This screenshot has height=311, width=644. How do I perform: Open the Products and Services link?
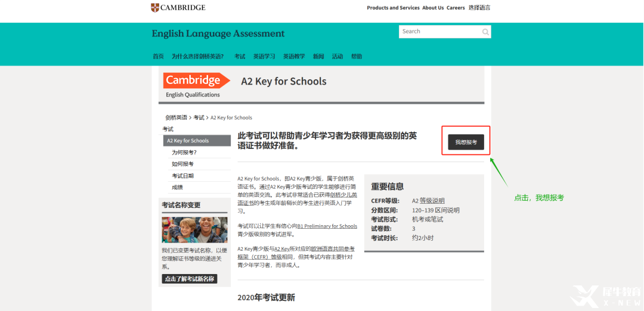393,8
